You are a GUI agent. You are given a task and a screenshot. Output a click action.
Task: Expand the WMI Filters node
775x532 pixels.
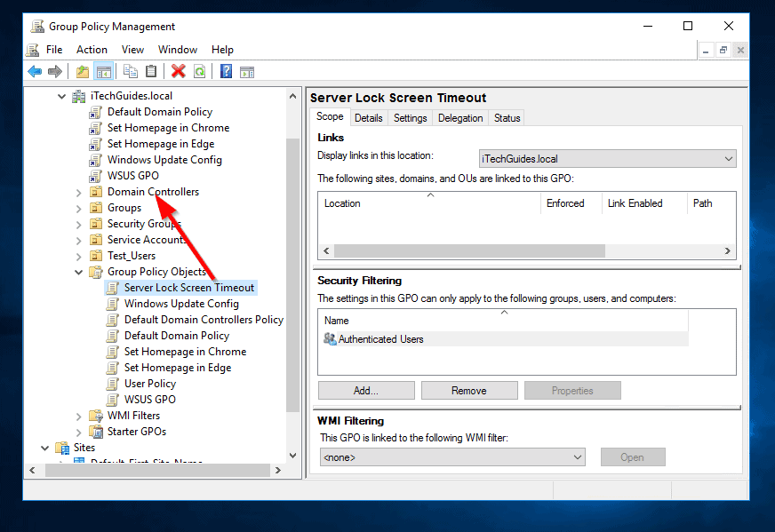[78, 417]
